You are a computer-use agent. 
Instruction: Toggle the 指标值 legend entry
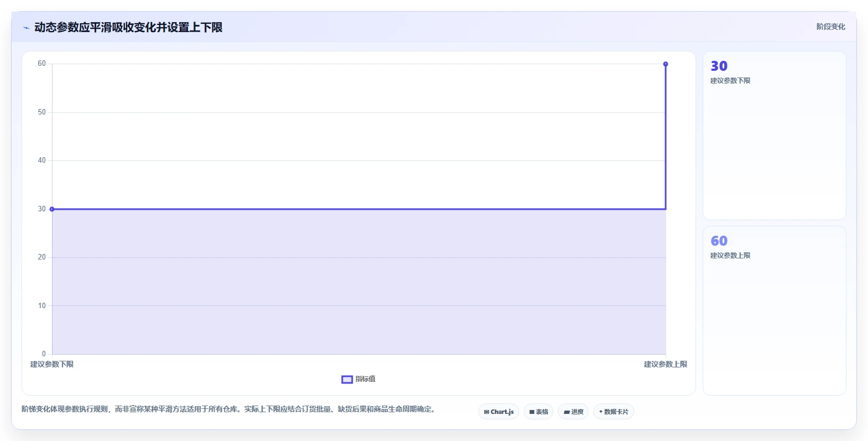(358, 379)
